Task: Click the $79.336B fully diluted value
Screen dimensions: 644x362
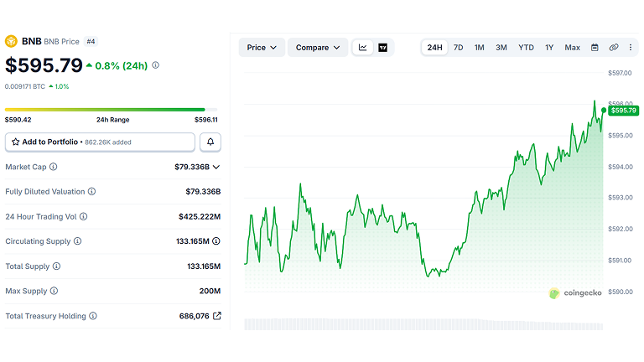Action: pyautogui.click(x=203, y=191)
